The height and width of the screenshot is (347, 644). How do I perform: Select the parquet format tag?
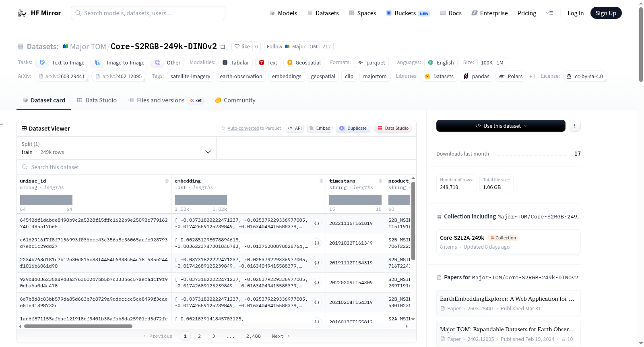pos(371,62)
